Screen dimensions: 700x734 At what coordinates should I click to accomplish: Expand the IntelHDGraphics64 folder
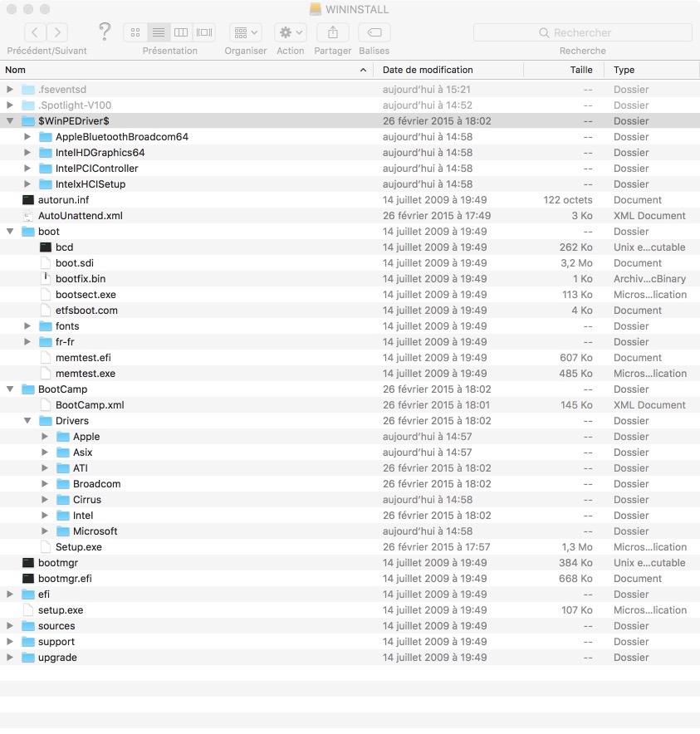coord(27,153)
